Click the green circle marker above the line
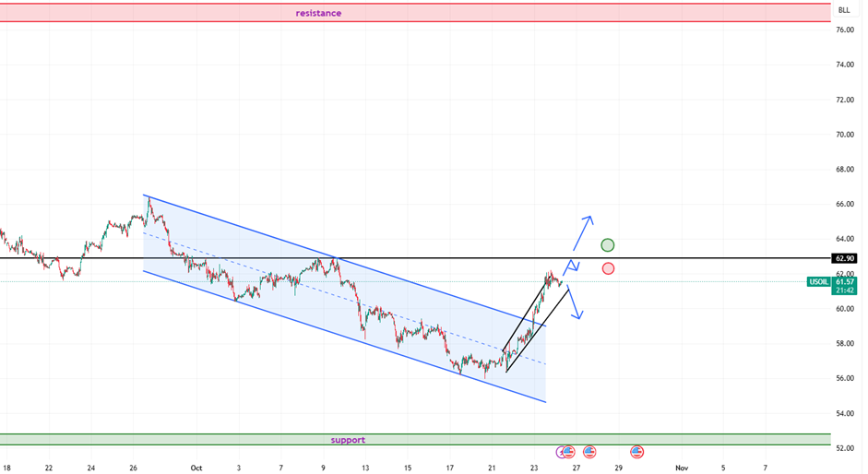This screenshot has height=474, width=868. (x=607, y=244)
